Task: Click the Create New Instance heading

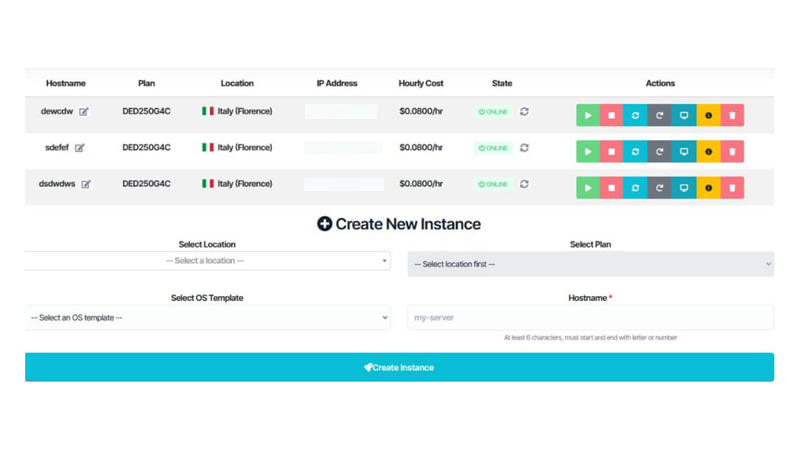Action: pyautogui.click(x=399, y=224)
